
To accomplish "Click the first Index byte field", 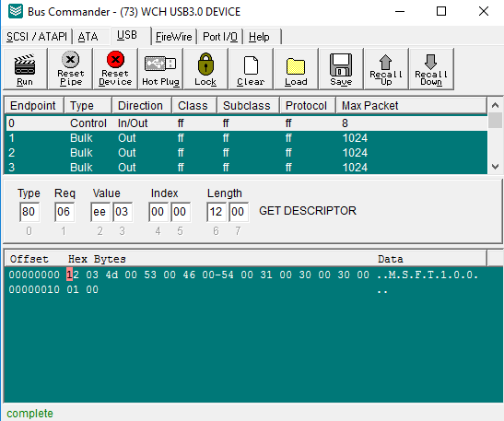I will pos(158,212).
